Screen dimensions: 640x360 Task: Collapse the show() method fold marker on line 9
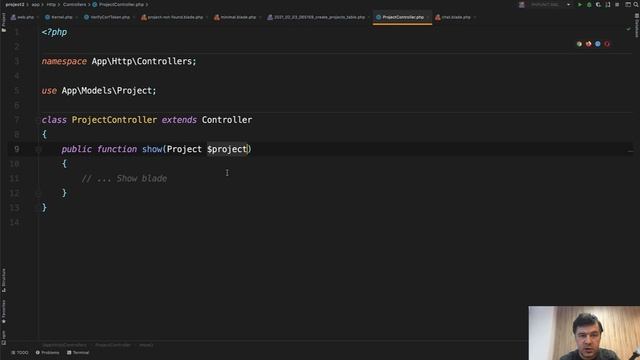click(x=38, y=149)
